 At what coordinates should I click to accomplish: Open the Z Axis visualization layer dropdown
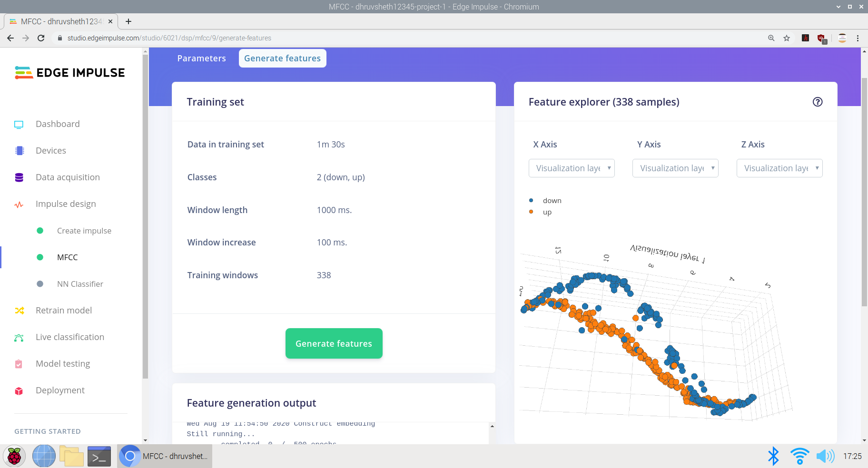[x=779, y=168]
